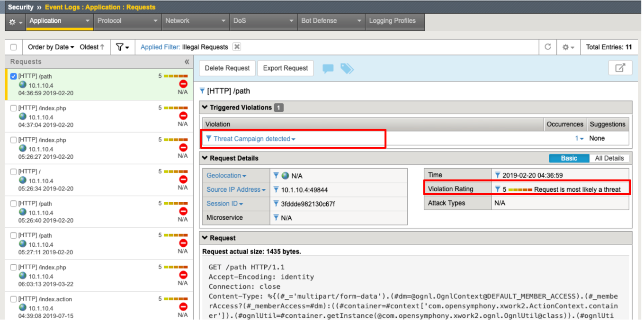Click the blocked icon on the 05:27:11 request
The height and width of the screenshot is (323, 644).
183,243
